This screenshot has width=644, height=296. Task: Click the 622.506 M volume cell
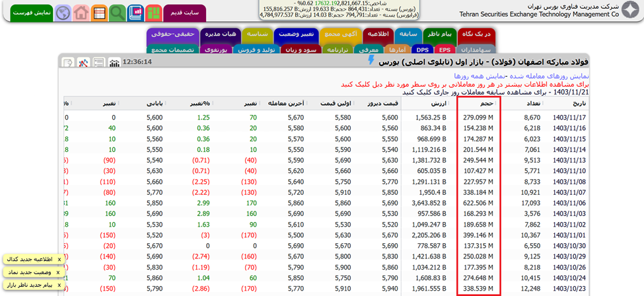pyautogui.click(x=478, y=203)
